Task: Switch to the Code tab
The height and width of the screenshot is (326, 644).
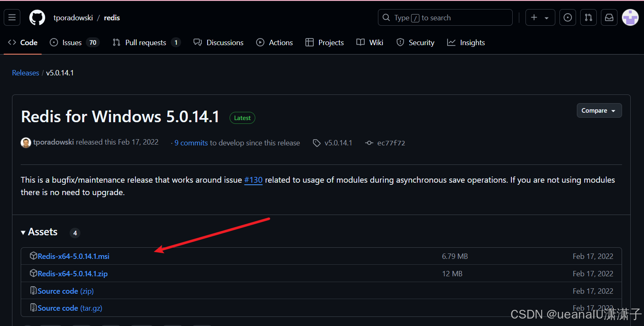Action: click(23, 42)
